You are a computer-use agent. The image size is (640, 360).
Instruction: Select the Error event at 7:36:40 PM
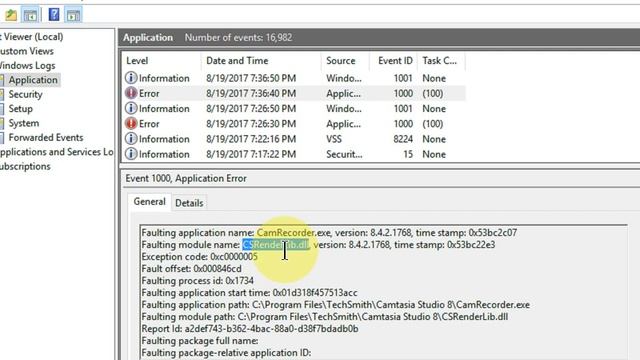pos(294,93)
